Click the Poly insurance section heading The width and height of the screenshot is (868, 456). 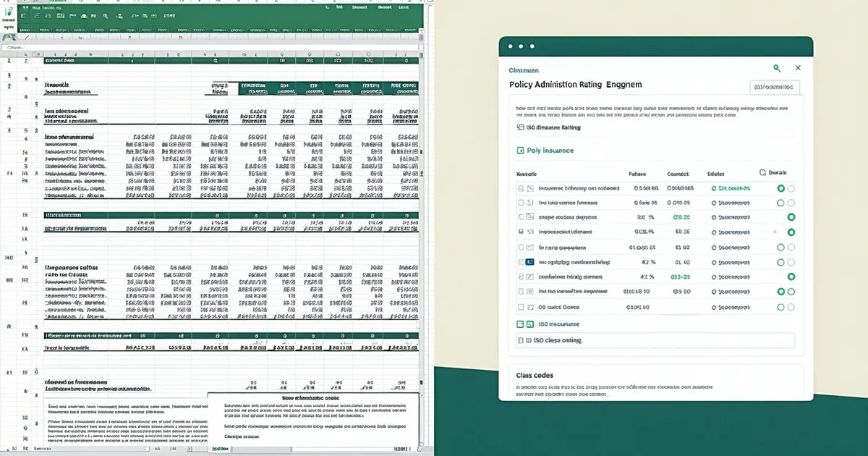(x=550, y=151)
